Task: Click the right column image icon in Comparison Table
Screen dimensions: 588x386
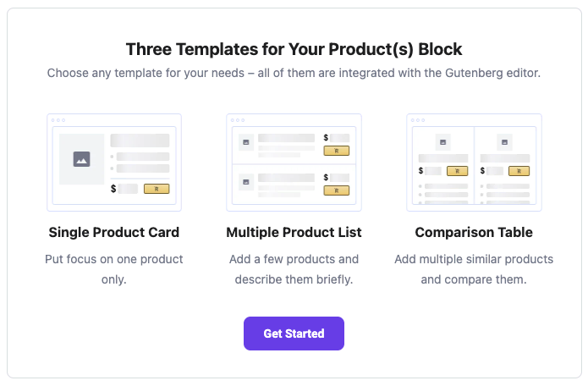Action: (505, 142)
